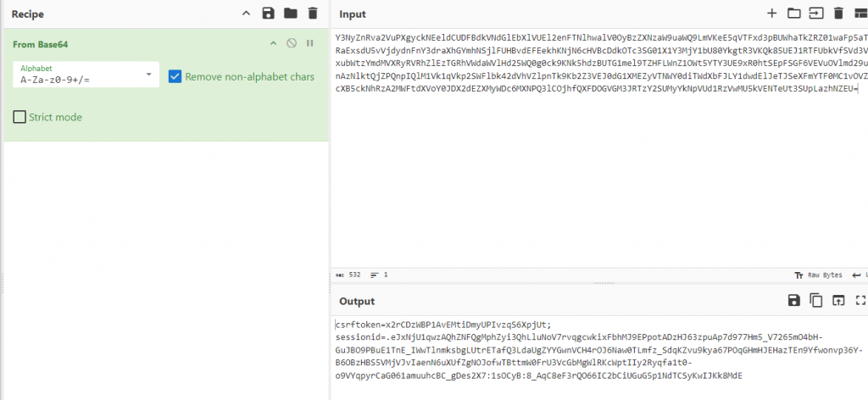Maximise the output pane
868x400 pixels.
pos(860,300)
